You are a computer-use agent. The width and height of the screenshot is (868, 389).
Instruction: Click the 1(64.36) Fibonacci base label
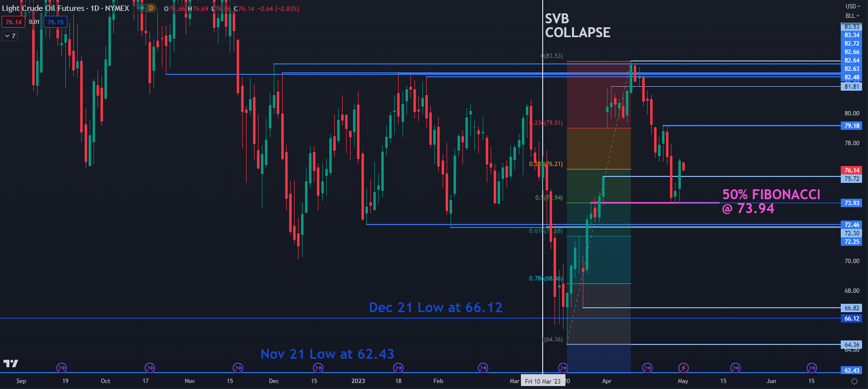point(552,339)
